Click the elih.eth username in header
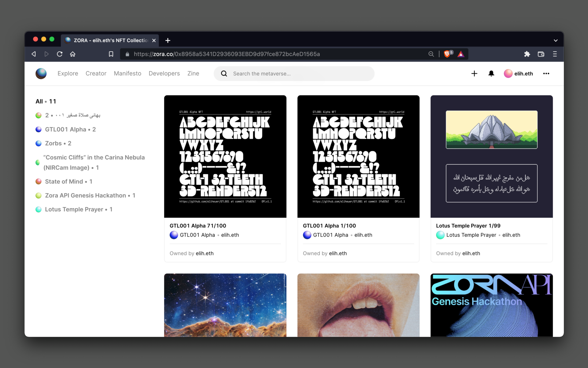Image resolution: width=588 pixels, height=368 pixels. tap(523, 74)
